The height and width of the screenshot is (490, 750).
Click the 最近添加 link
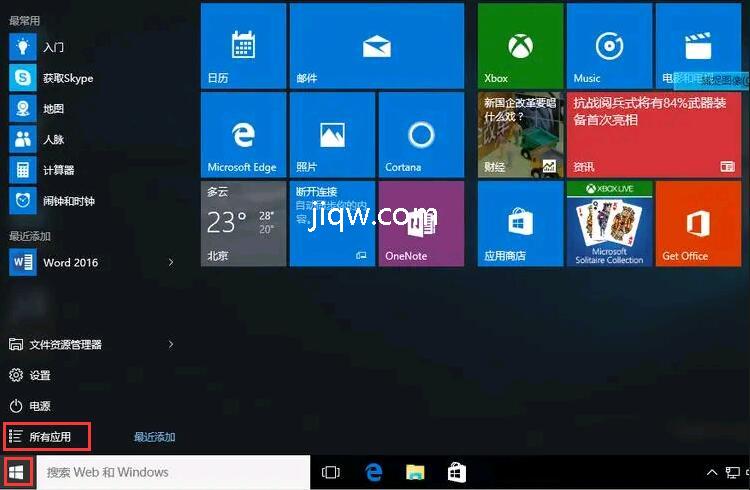coord(155,437)
